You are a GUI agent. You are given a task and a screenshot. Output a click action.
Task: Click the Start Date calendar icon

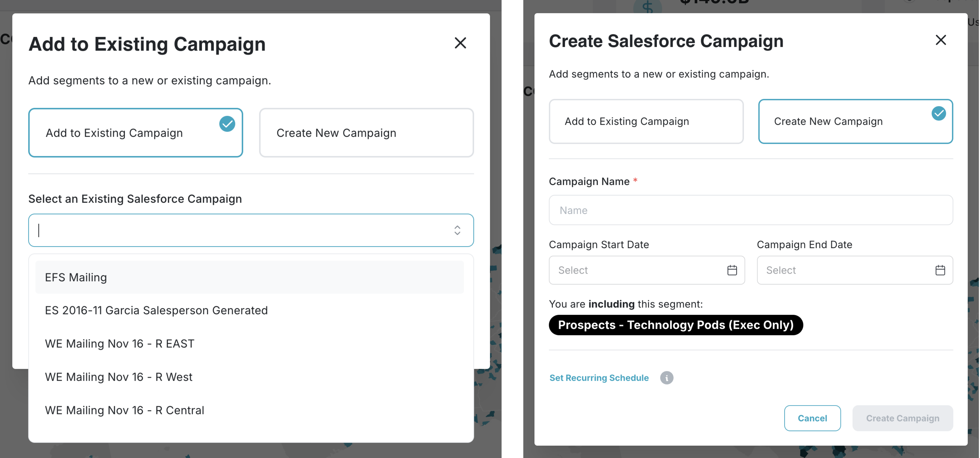[732, 270]
